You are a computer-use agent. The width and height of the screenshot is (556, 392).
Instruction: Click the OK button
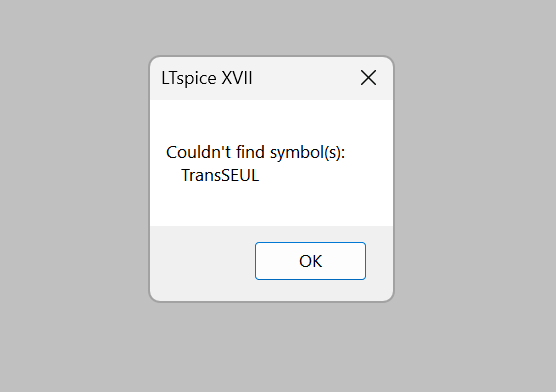(310, 261)
